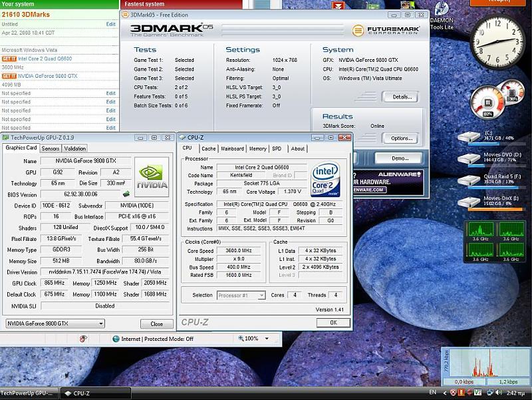Click the popup blocker status bar icon
This screenshot has height=400, width=532.
84,339
